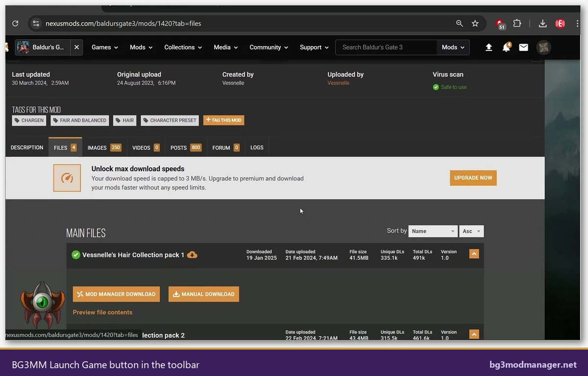Screen dimensions: 588x376
Task: Switch to the VIDEOS tab
Action: 146,147
